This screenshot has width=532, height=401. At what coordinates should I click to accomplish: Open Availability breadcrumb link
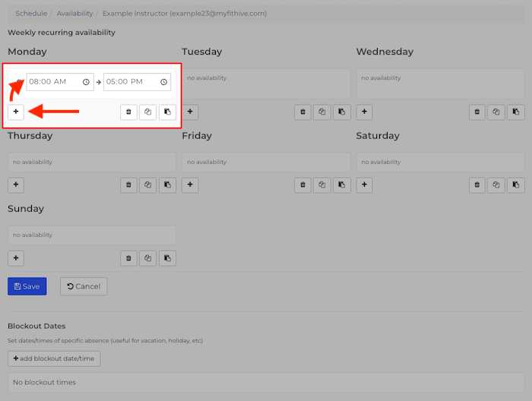[x=74, y=14]
